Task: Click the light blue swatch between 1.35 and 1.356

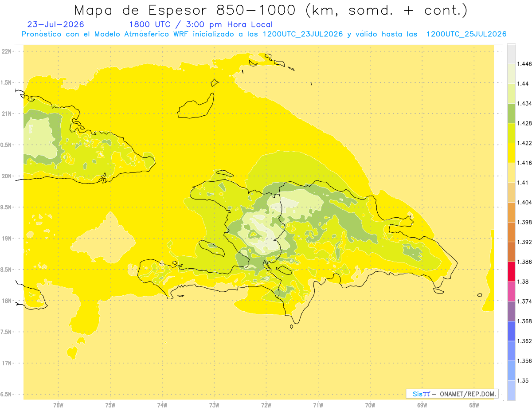Action: 511,371
